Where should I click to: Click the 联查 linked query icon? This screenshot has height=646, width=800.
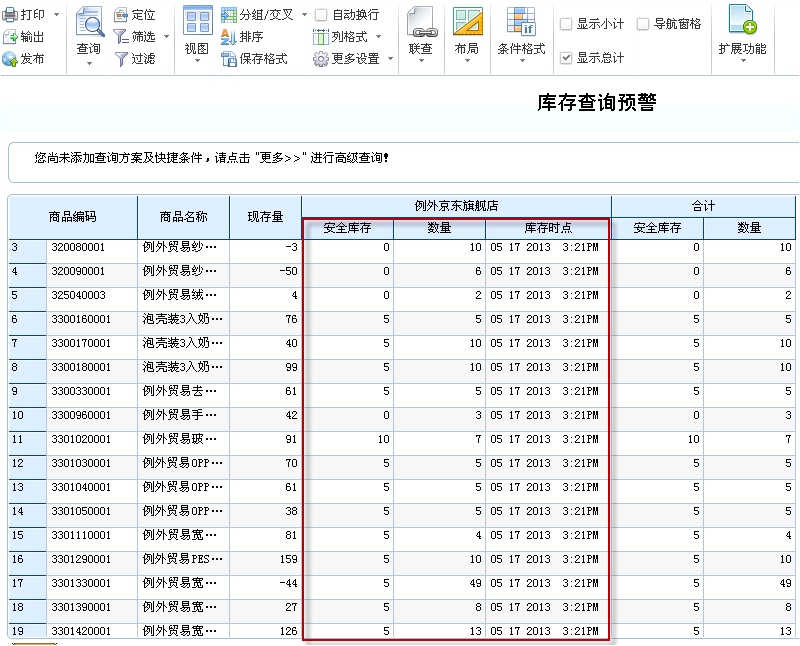[x=421, y=22]
